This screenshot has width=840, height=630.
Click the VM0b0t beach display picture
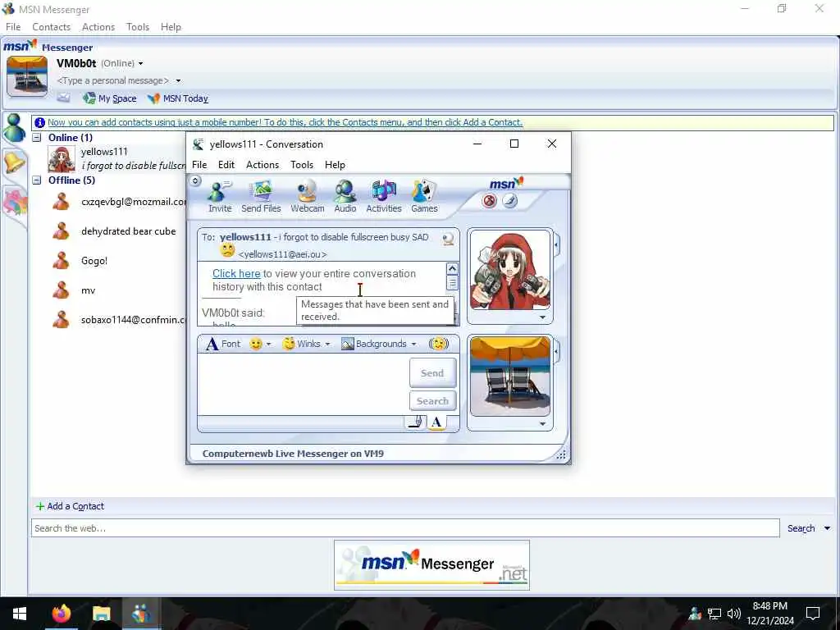(x=27, y=76)
